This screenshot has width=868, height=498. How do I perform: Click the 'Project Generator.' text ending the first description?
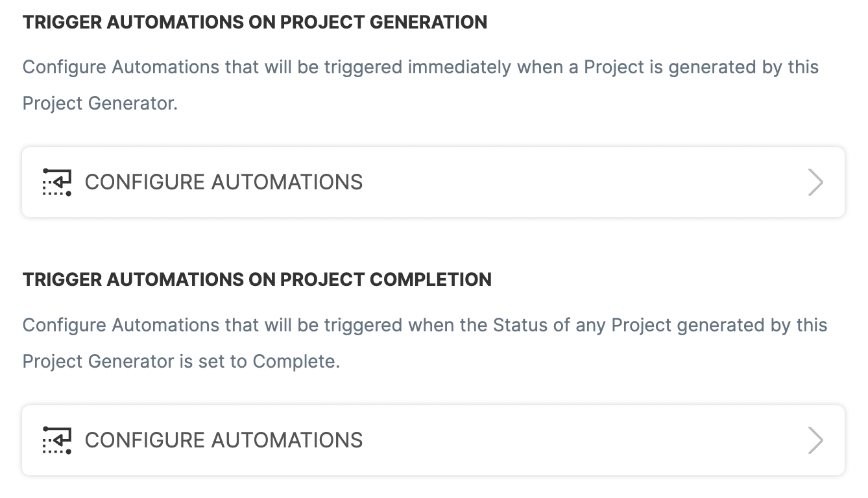coord(100,103)
